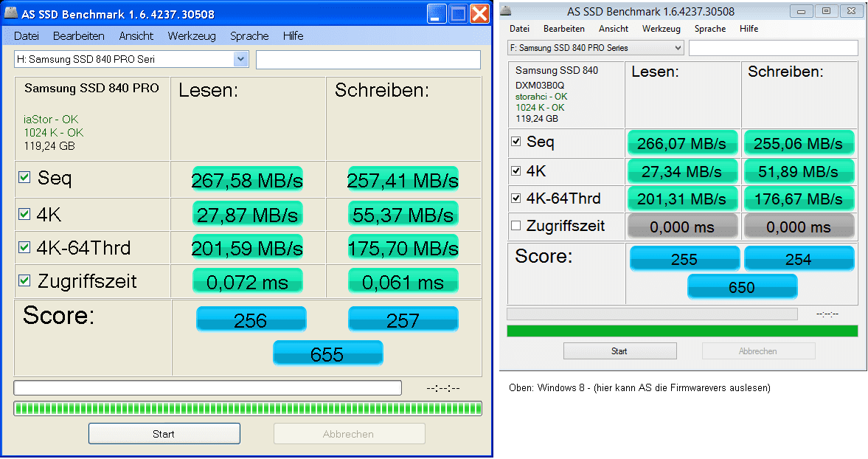The image size is (868, 459).
Task: Click 176,67 MB/s 4K-64Thrd write result
Action: tap(799, 199)
